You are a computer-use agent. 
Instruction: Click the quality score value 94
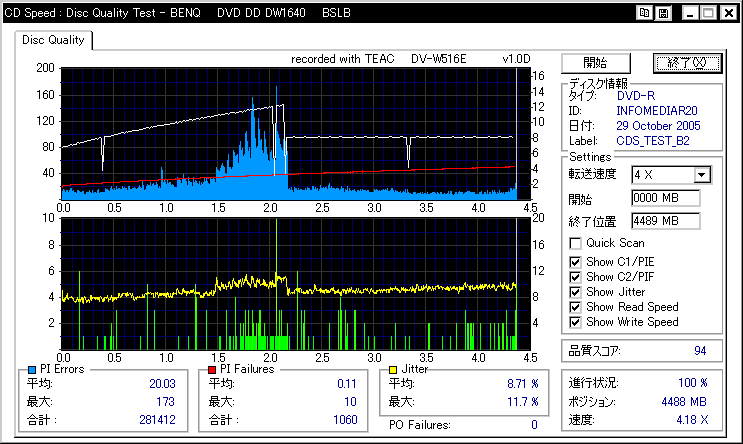[x=700, y=351]
